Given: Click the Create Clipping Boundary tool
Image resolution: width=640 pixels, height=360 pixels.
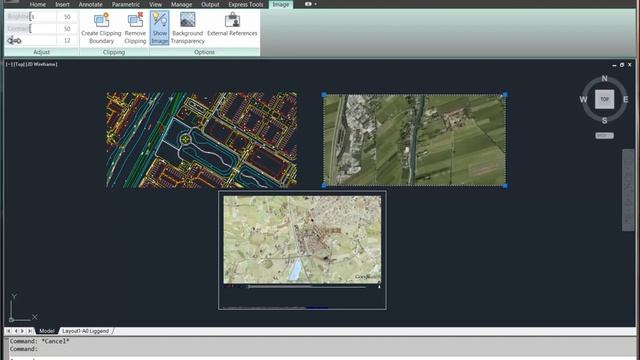Looking at the screenshot, I should click(101, 28).
